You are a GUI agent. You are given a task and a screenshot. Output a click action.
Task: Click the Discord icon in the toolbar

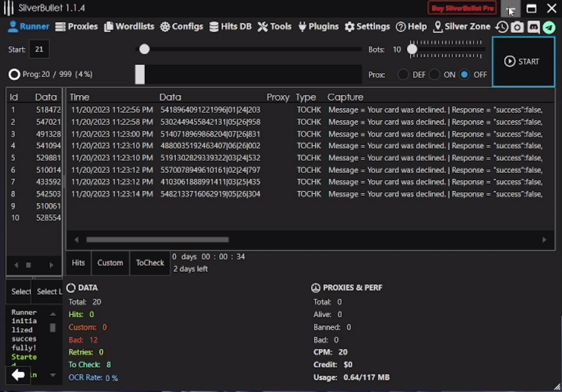click(533, 27)
